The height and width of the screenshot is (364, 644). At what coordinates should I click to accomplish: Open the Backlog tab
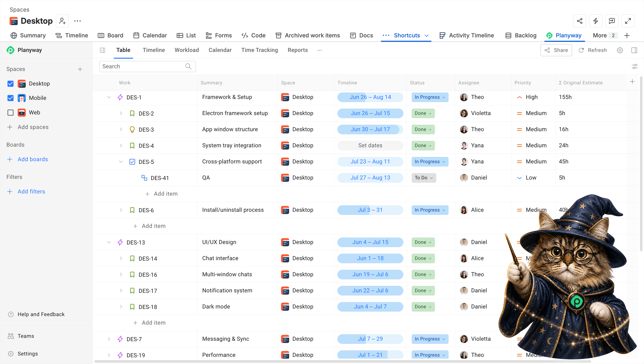(521, 36)
